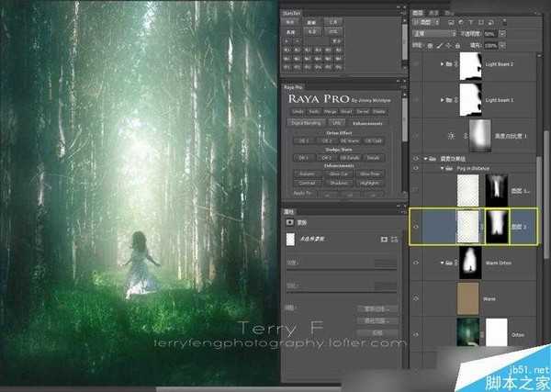This screenshot has height=392, width=551.
Task: Open the opacity slider dropdown arrow
Action: point(502,34)
